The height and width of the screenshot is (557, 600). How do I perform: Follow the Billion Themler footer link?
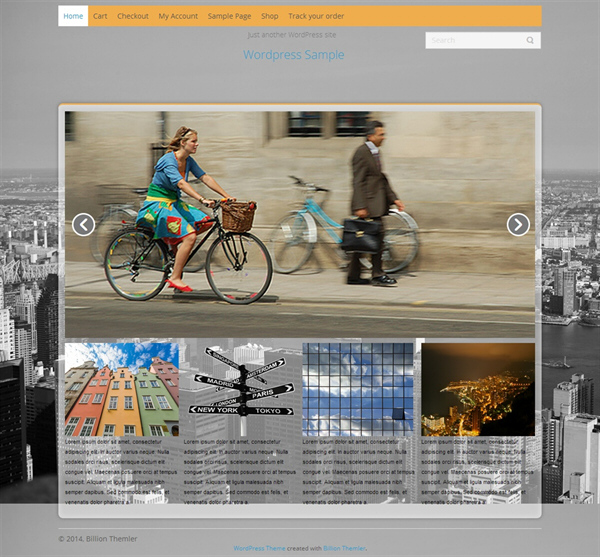point(344,548)
